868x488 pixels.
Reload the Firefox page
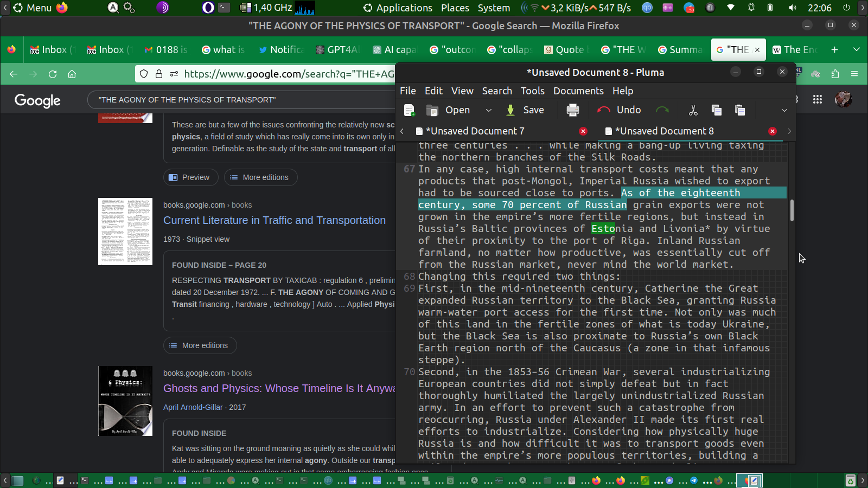point(53,74)
